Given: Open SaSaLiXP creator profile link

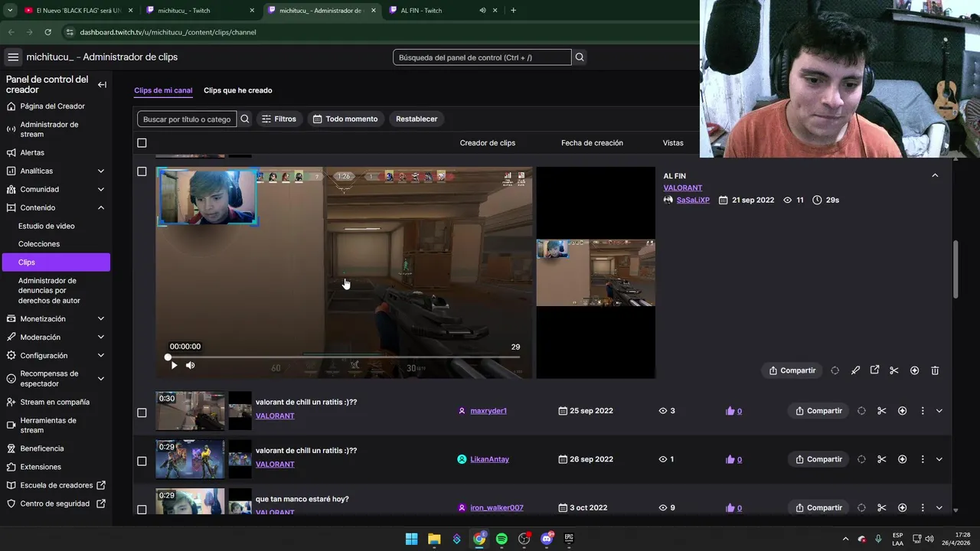Looking at the screenshot, I should [693, 200].
